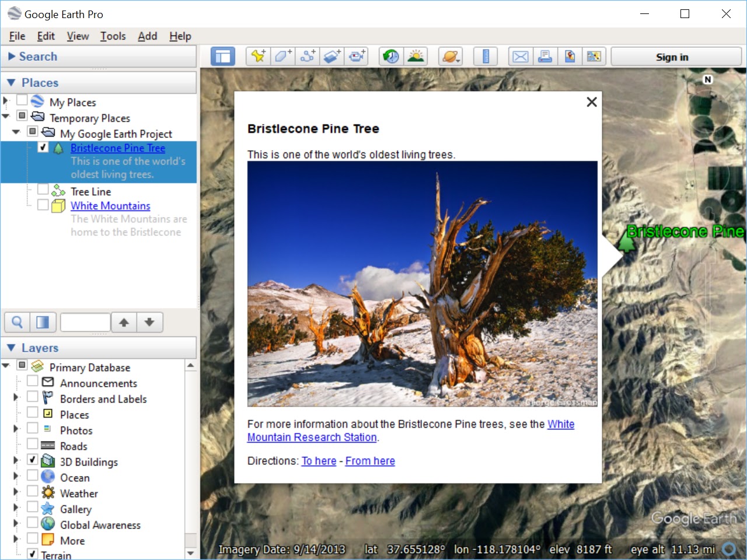747x560 pixels.
Task: Click the Bristlecone Pine map label
Action: coord(686,232)
